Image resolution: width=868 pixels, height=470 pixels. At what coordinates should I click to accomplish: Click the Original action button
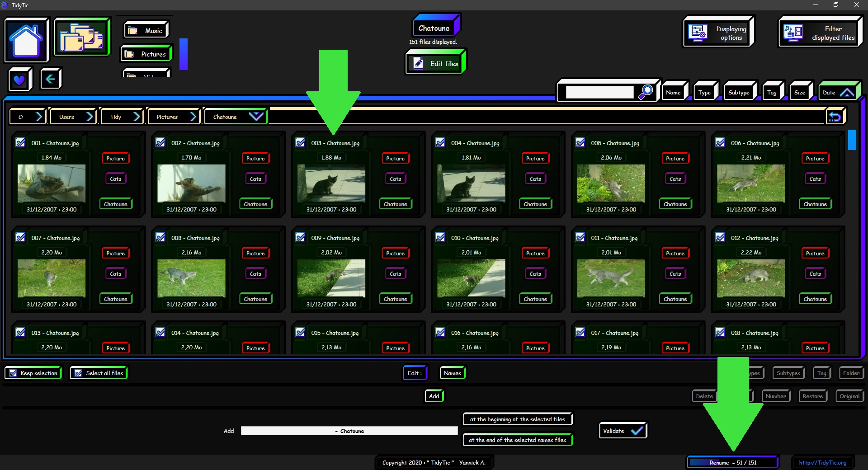coord(850,396)
